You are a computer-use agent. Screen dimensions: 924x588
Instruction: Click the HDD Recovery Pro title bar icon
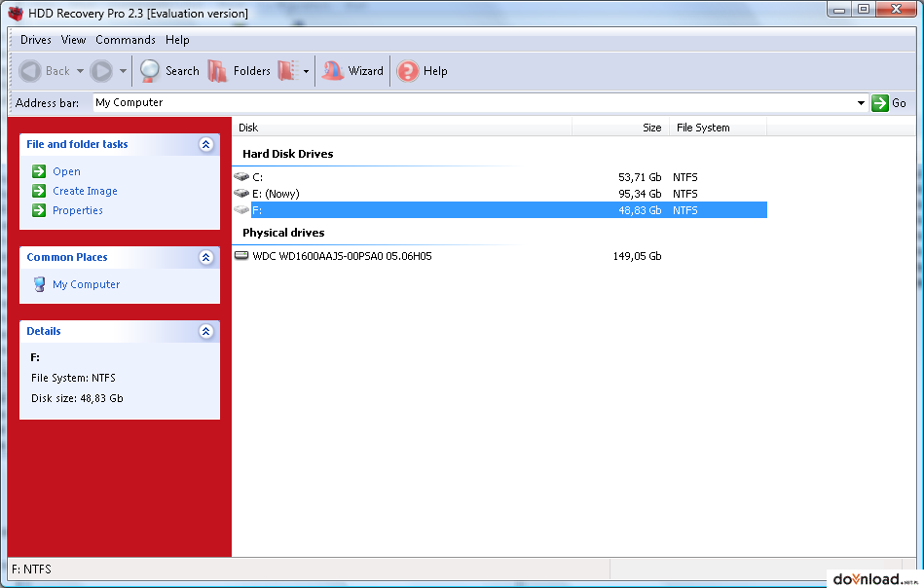click(16, 13)
